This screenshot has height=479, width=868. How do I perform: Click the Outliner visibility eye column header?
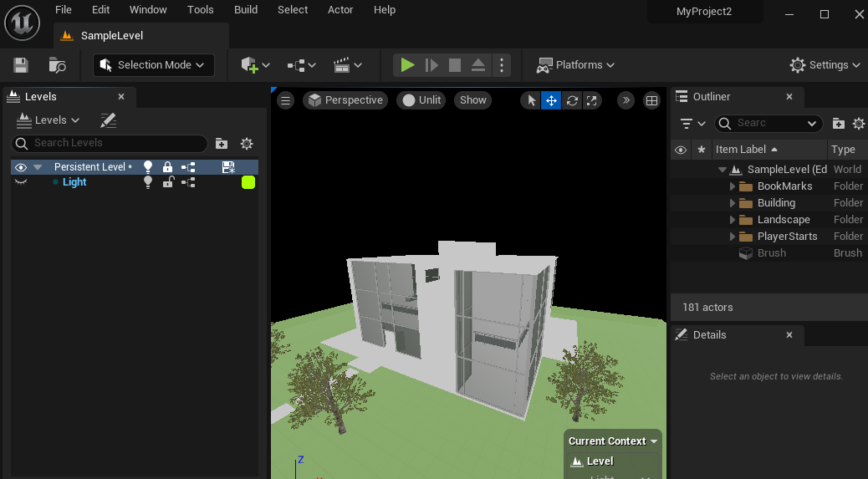[681, 150]
